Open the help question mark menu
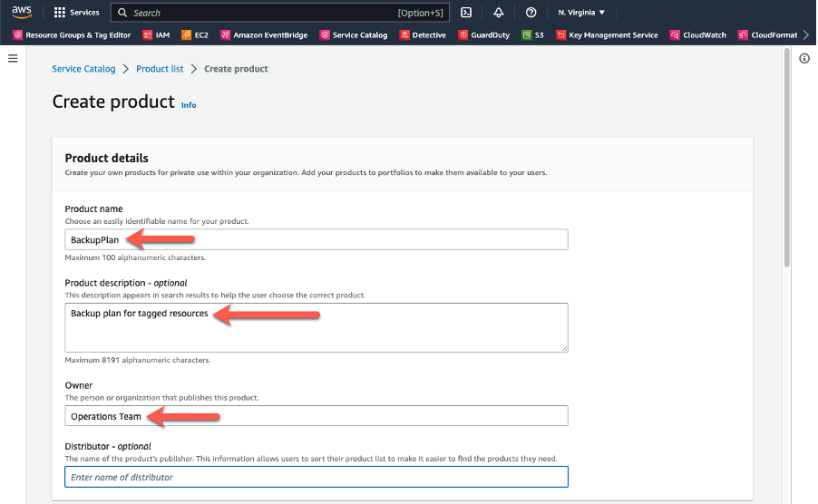Viewport: 818px width, 504px height. 531,13
